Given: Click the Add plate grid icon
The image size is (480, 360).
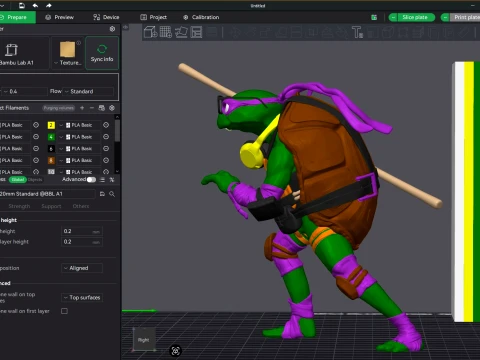Looking at the screenshot, I should tap(166, 32).
